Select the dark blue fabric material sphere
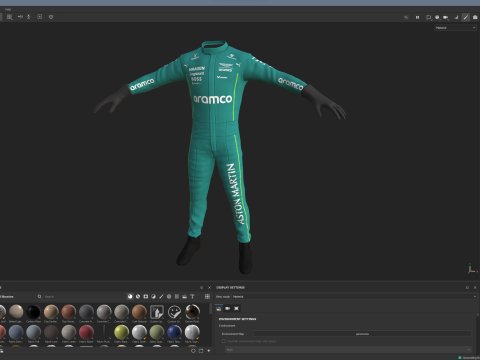Image resolution: width=480 pixels, height=360 pixels. 174,332
